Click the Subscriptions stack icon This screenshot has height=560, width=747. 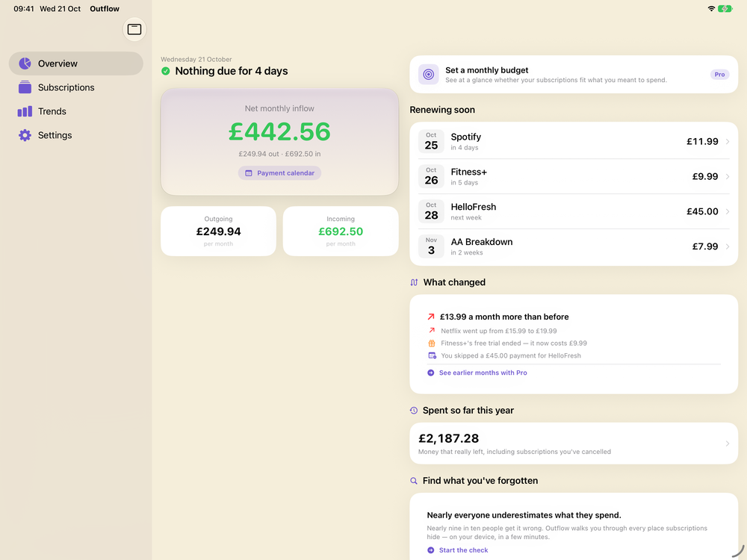pyautogui.click(x=25, y=87)
